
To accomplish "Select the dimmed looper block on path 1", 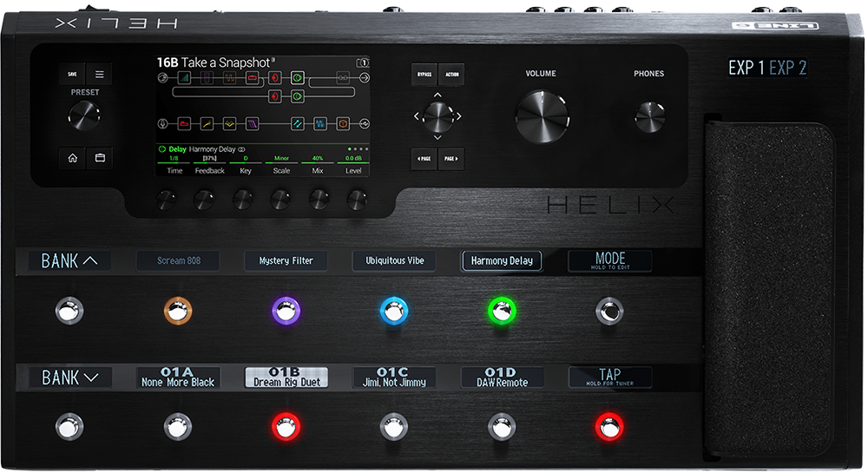I will pyautogui.click(x=343, y=78).
